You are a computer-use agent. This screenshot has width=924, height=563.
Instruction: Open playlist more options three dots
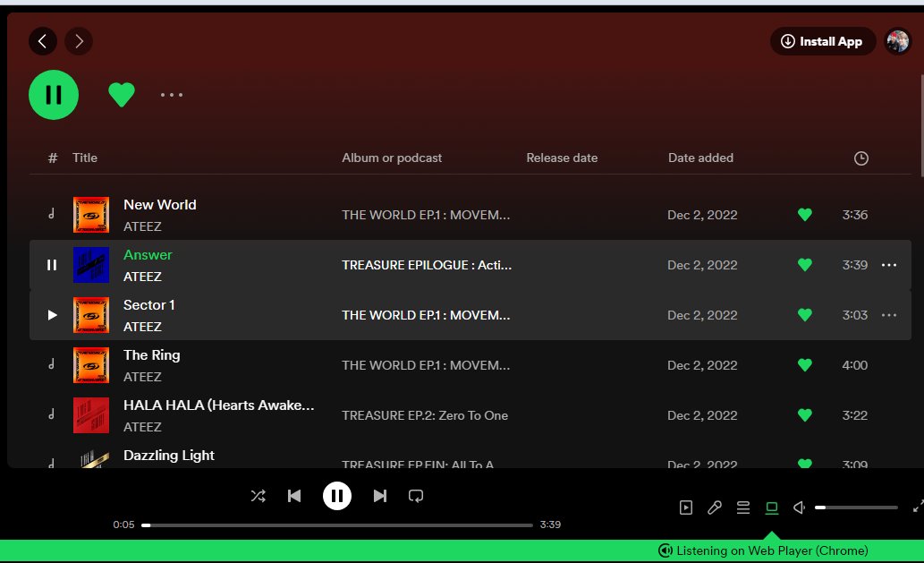(x=172, y=95)
